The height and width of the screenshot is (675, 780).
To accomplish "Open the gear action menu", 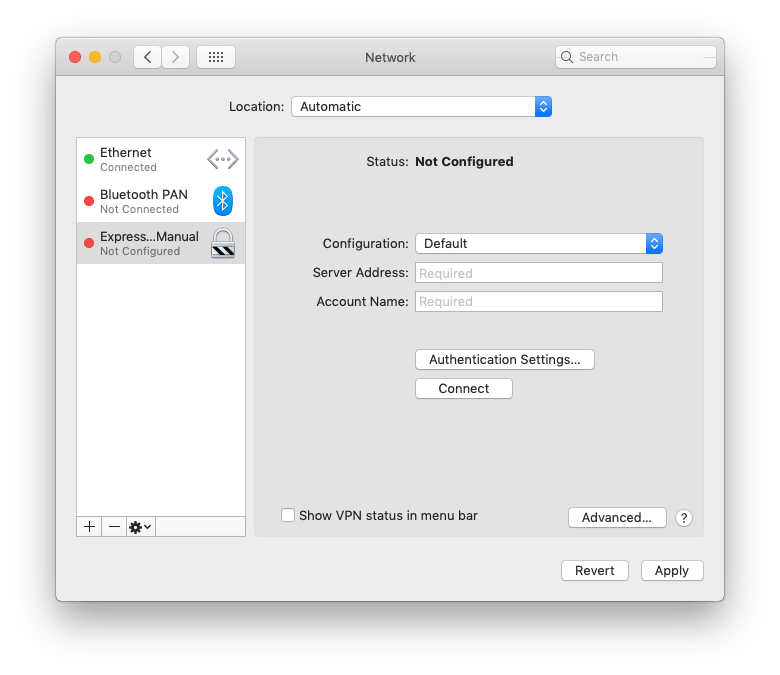I will pos(141,527).
